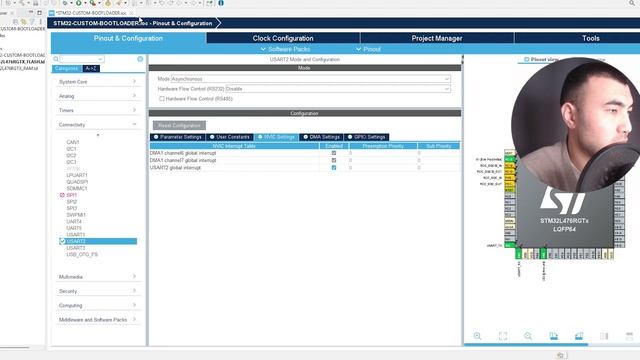This screenshot has width=640, height=360.
Task: Open Parameter Settings tab
Action: (x=178, y=137)
